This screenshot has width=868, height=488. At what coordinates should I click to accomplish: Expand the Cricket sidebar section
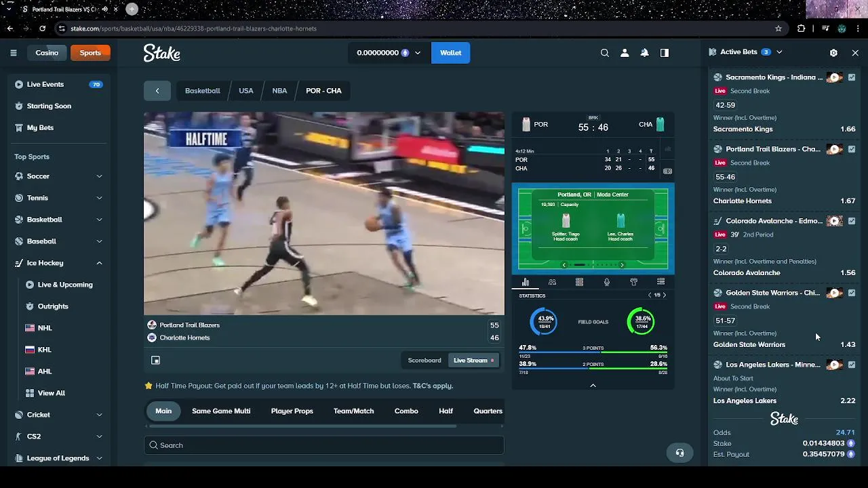[99, 415]
